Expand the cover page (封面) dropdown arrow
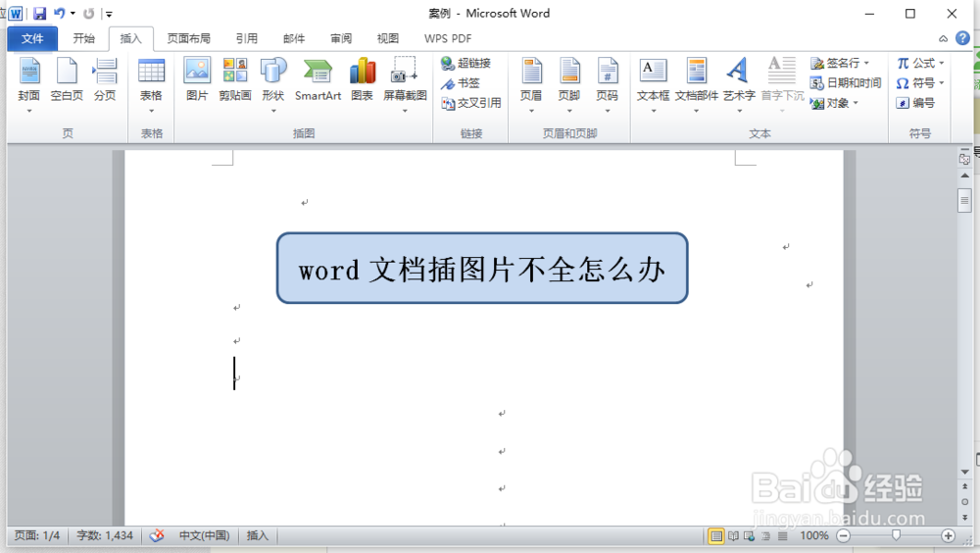This screenshot has width=980, height=553. (28, 111)
